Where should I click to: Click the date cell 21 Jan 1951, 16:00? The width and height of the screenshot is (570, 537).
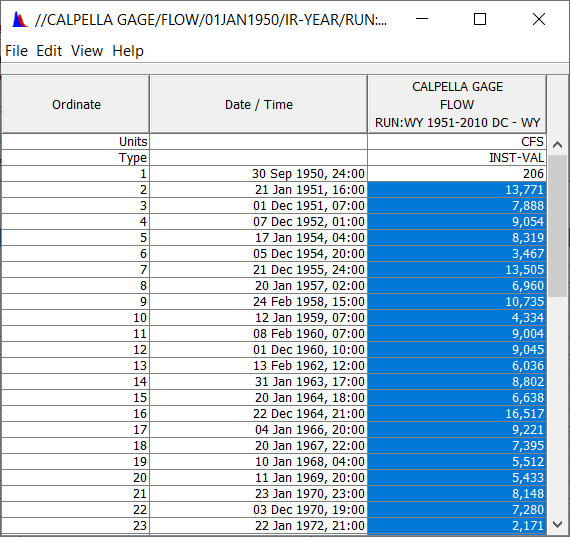258,190
